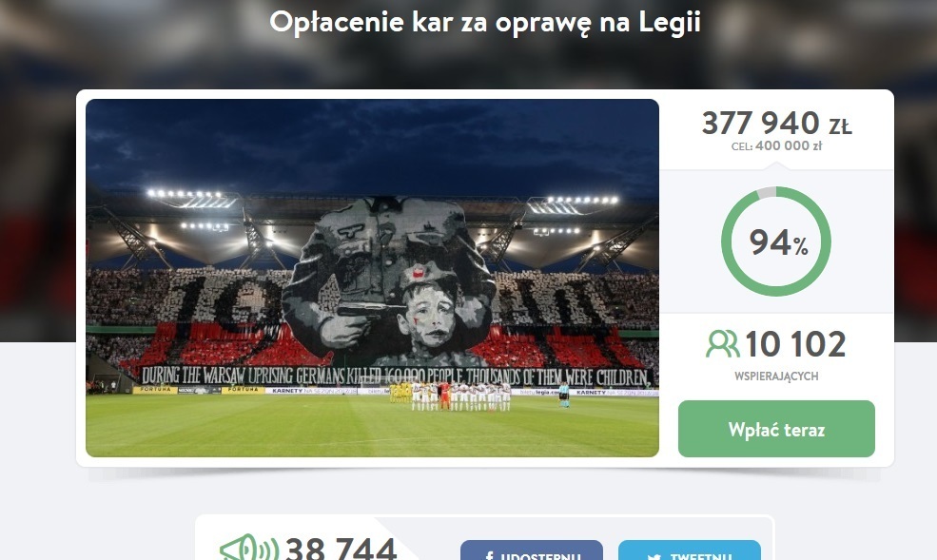
Task: Click the Warsaw Uprising banner text in photo
Action: pos(396,377)
